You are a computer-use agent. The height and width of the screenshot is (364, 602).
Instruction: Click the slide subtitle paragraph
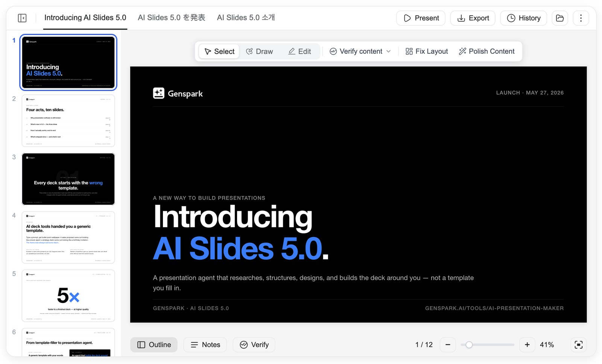(313, 283)
